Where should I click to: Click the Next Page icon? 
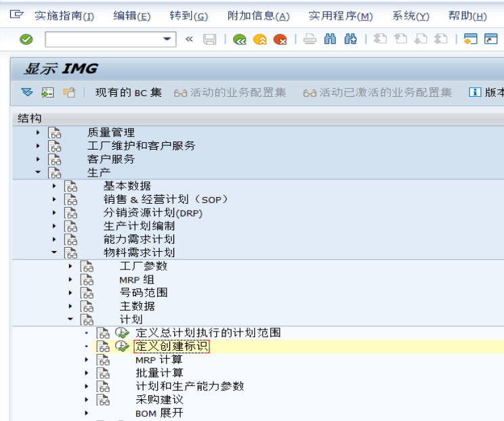421,39
